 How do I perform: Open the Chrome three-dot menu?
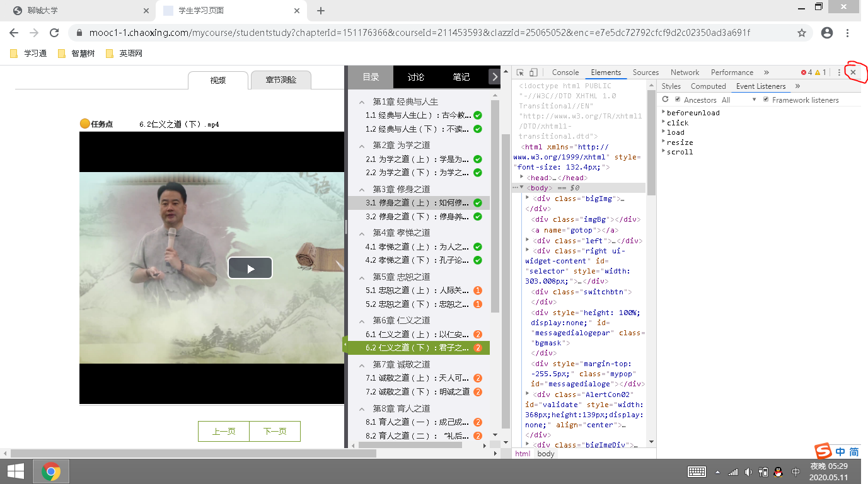(848, 33)
